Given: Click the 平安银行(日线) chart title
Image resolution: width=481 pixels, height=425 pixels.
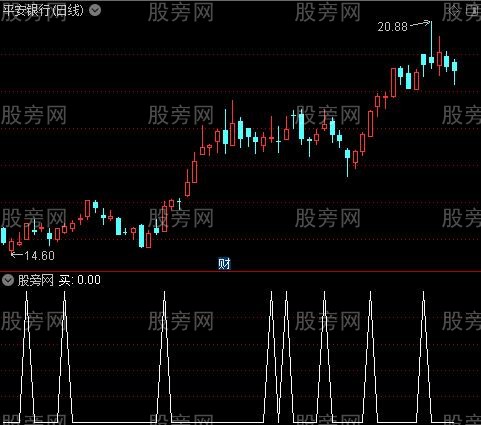Looking at the screenshot, I should 43,11.
